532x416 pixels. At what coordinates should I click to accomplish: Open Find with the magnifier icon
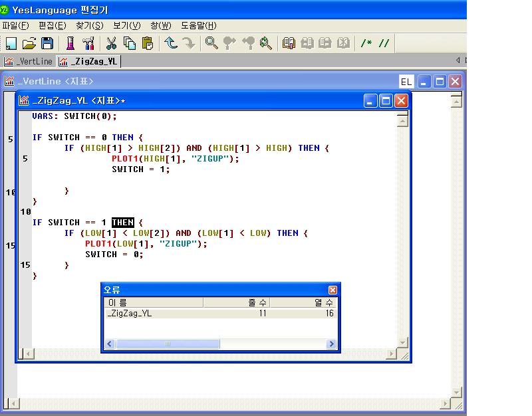point(211,43)
